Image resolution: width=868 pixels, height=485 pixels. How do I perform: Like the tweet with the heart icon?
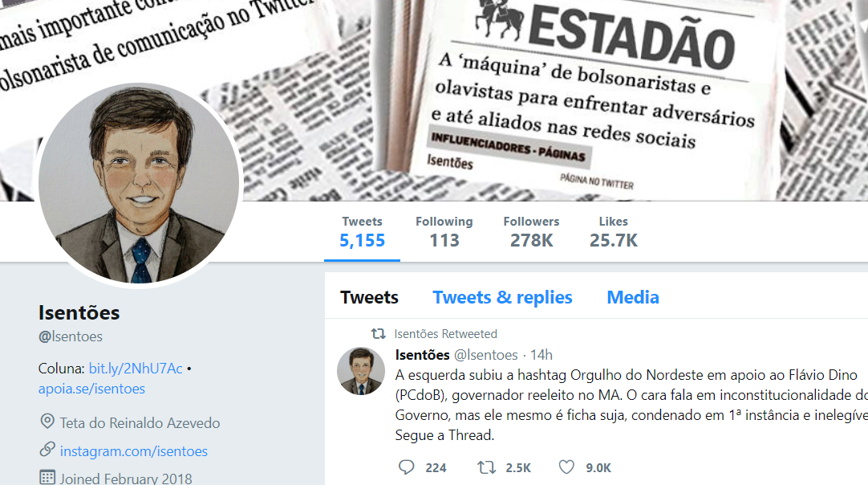[x=566, y=467]
